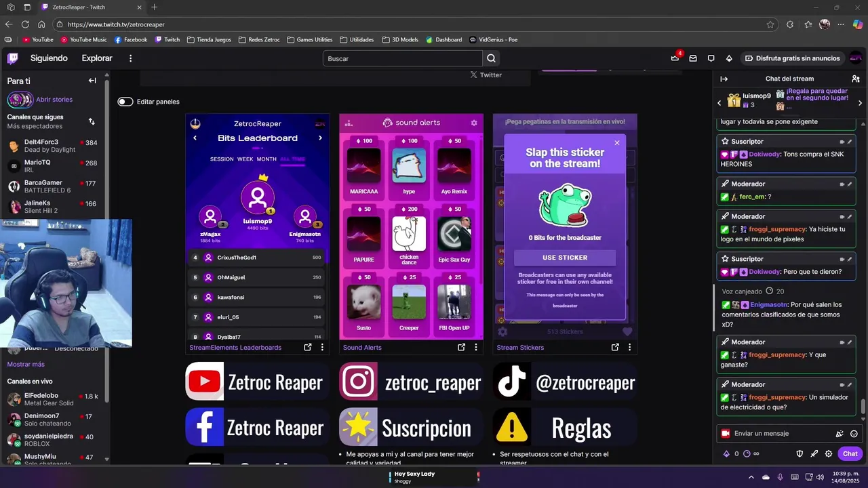Open Stream Stickers extension popout icon
This screenshot has width=868, height=488.
click(615, 347)
